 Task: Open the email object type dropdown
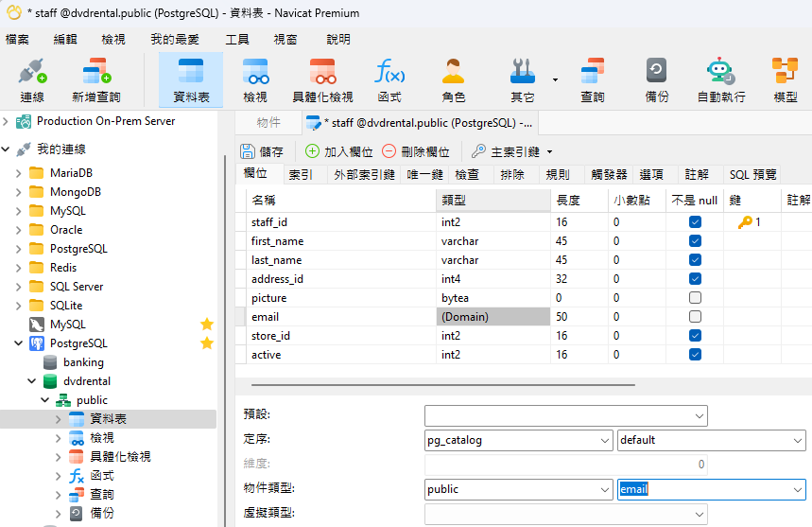pyautogui.click(x=798, y=489)
